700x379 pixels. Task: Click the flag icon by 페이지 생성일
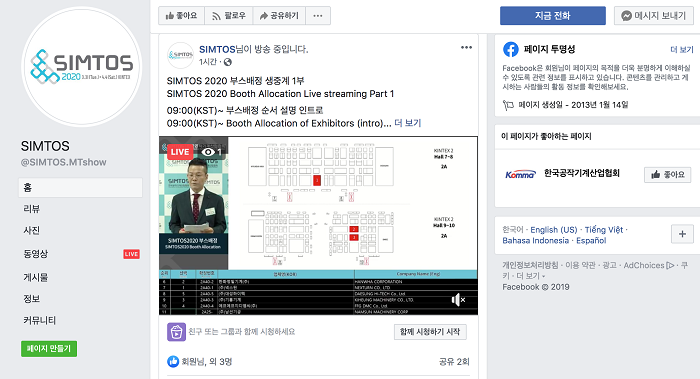pos(508,105)
